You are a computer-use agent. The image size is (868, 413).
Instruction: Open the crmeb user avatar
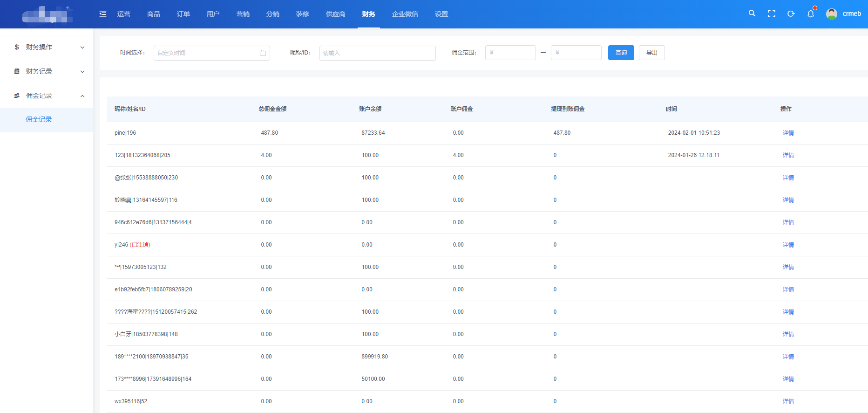pos(832,14)
